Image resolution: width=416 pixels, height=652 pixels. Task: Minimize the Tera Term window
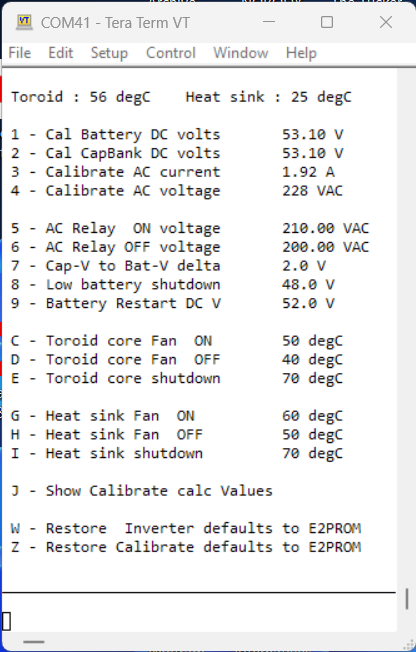pos(269,22)
